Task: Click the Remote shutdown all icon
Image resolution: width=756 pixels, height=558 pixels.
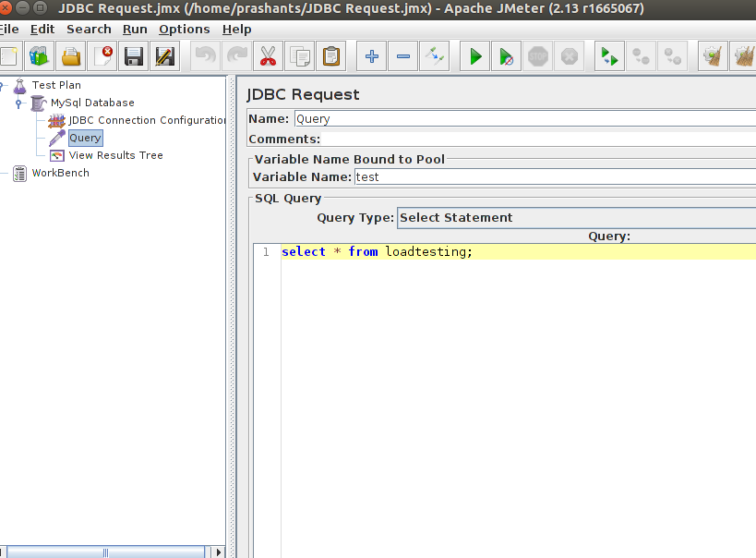Action: tap(673, 56)
